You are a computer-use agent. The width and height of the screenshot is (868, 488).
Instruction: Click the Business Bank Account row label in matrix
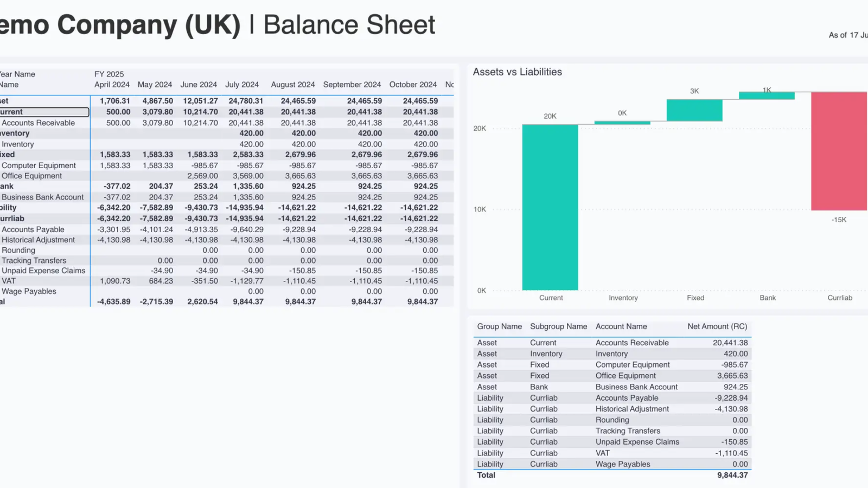point(42,197)
